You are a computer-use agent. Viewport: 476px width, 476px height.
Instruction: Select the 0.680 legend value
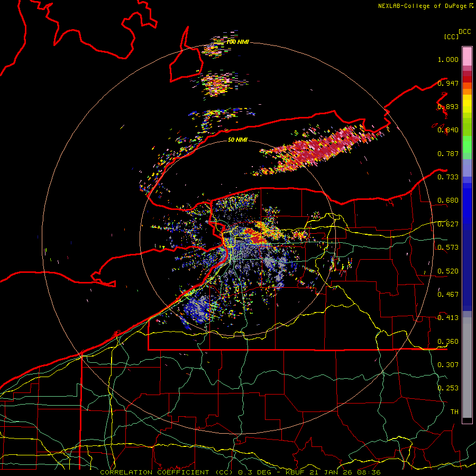(448, 200)
